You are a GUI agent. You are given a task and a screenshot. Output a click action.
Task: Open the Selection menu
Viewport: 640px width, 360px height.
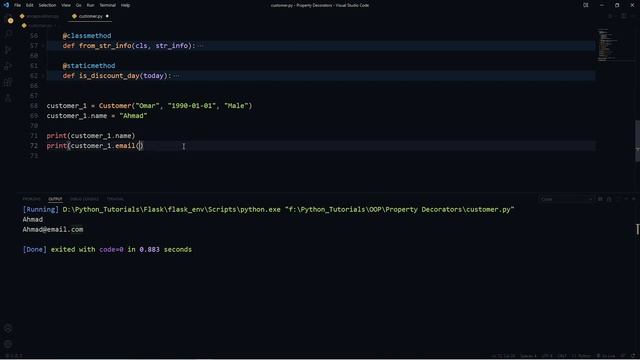click(x=47, y=5)
